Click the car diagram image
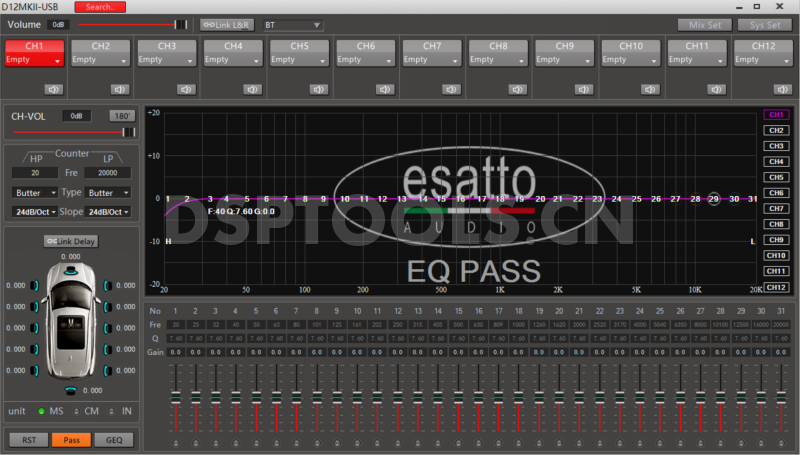 pyautogui.click(x=71, y=321)
